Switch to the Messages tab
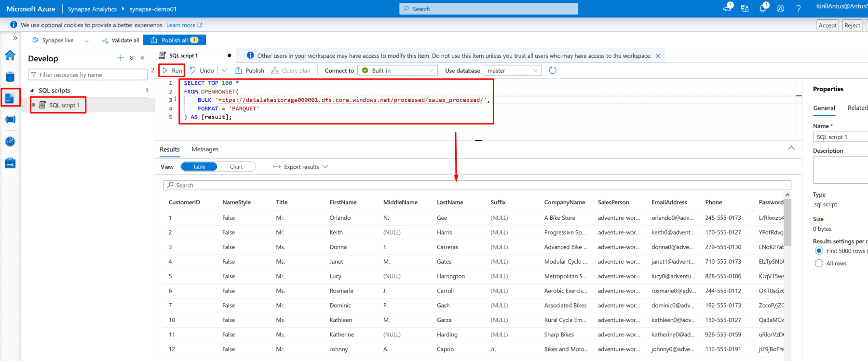The width and height of the screenshot is (868, 361). point(205,149)
